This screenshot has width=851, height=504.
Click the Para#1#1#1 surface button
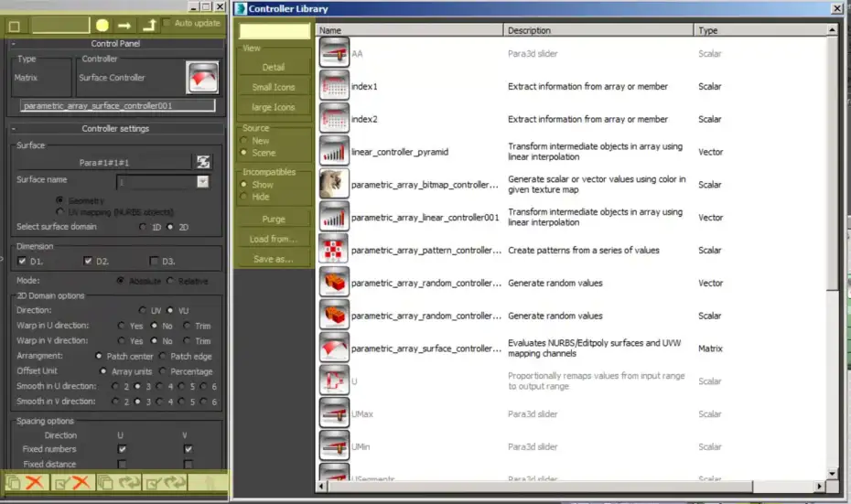pos(104,162)
